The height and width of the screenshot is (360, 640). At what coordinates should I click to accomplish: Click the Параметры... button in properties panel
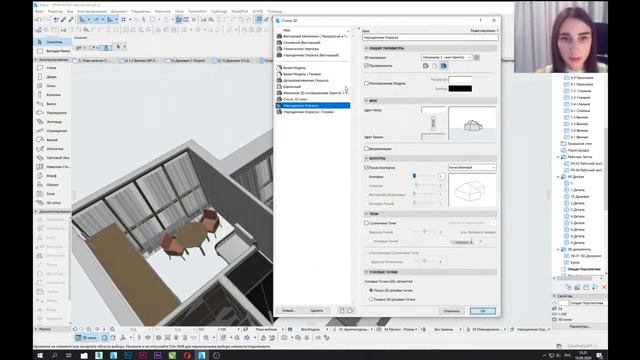(580, 326)
